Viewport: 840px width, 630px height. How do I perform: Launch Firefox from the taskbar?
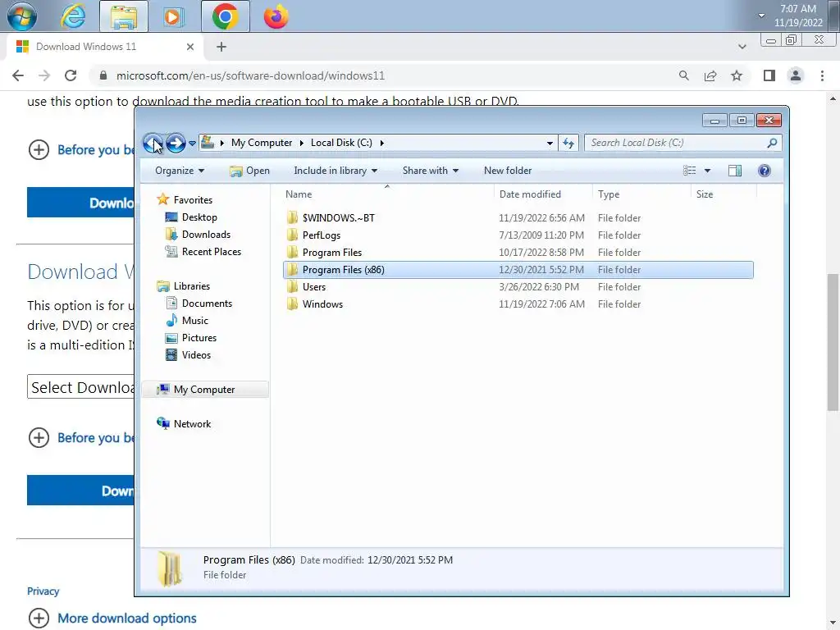pos(276,16)
